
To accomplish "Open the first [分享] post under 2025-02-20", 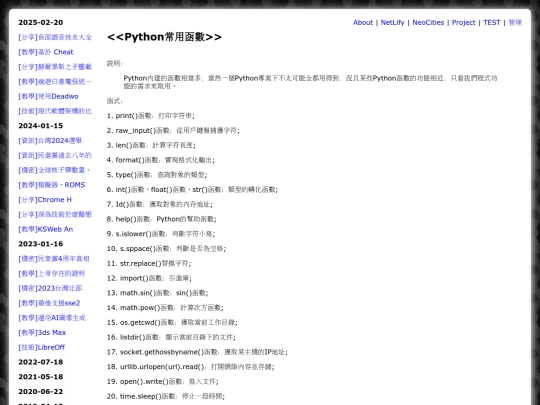I will [55, 37].
